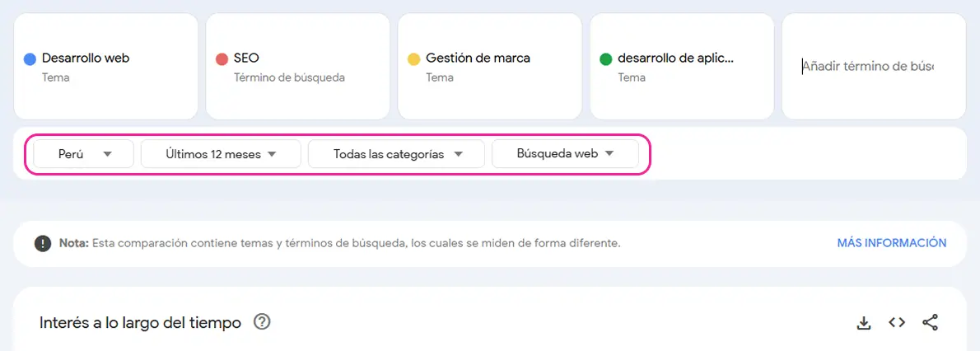The height and width of the screenshot is (351, 980).
Task: Open the Todas las categorías dropdown
Action: [396, 154]
